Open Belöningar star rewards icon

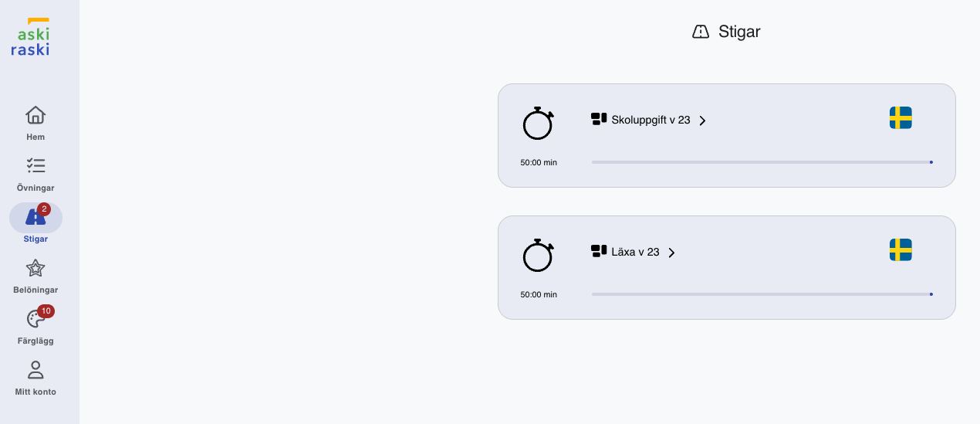click(35, 269)
